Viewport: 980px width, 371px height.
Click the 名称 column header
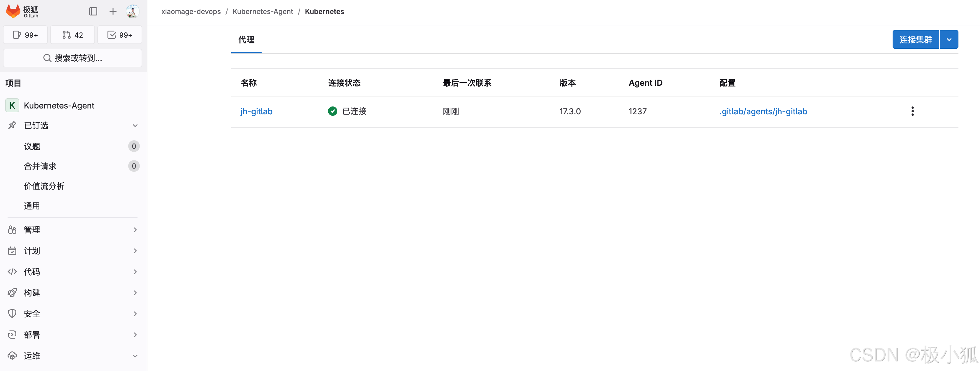[249, 83]
